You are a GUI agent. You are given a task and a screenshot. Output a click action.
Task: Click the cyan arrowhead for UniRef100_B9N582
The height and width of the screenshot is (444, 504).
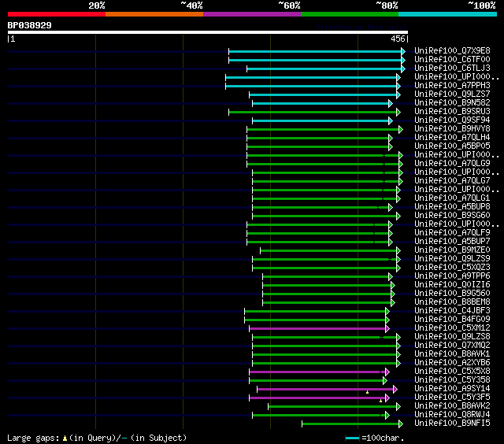[x=390, y=103]
